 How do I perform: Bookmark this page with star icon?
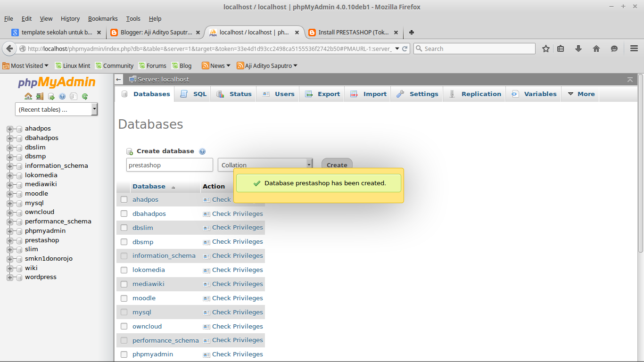[x=546, y=49]
